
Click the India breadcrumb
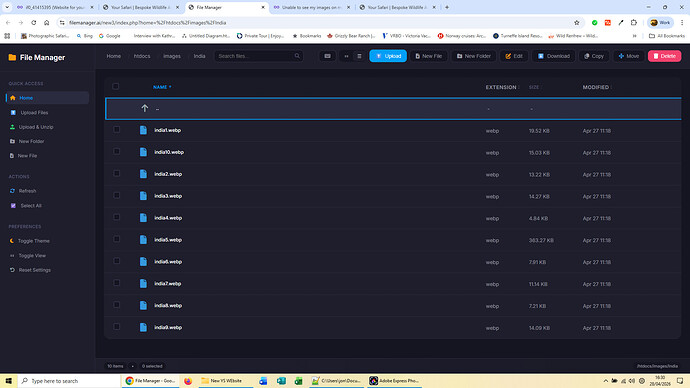[x=199, y=56]
